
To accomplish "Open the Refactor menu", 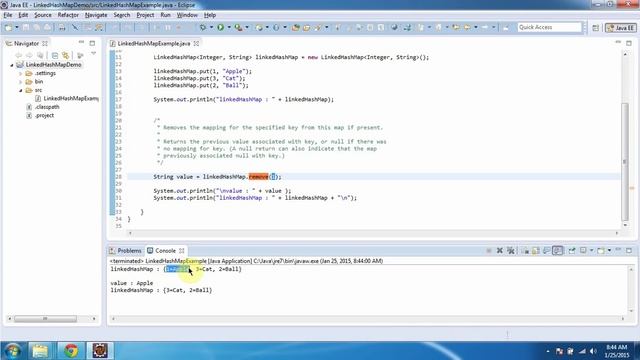I will pos(68,15).
